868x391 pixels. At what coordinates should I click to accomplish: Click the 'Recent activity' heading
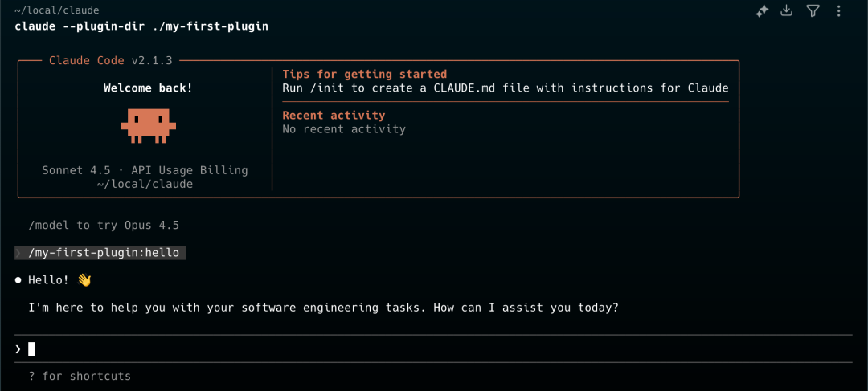pyautogui.click(x=334, y=116)
